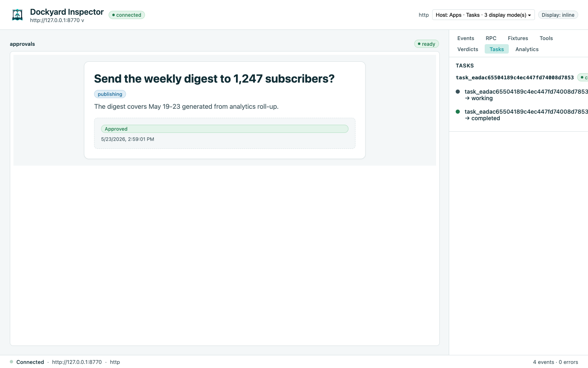Image resolution: width=588 pixels, height=368 pixels.
Task: Click the approvals panel label
Action: tap(22, 44)
